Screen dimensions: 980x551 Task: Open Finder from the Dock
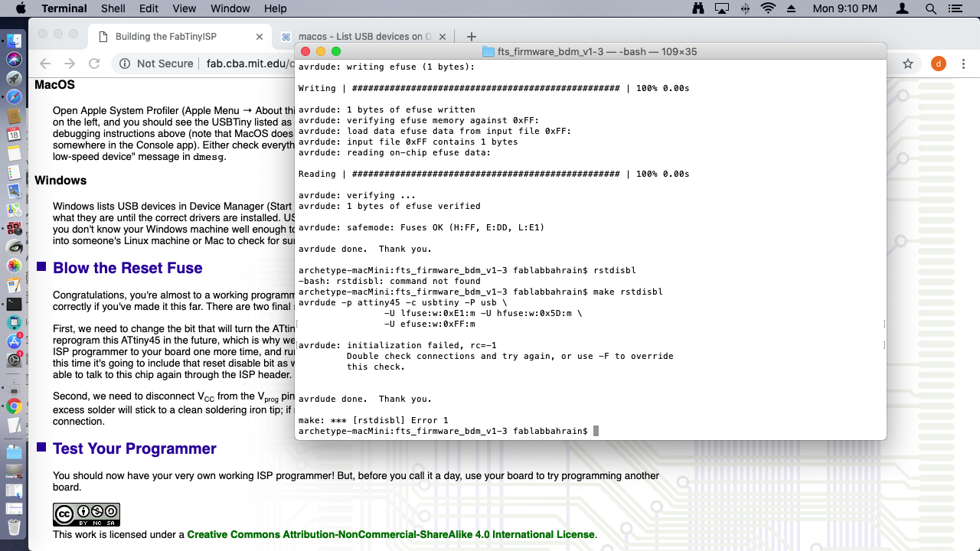tap(14, 41)
